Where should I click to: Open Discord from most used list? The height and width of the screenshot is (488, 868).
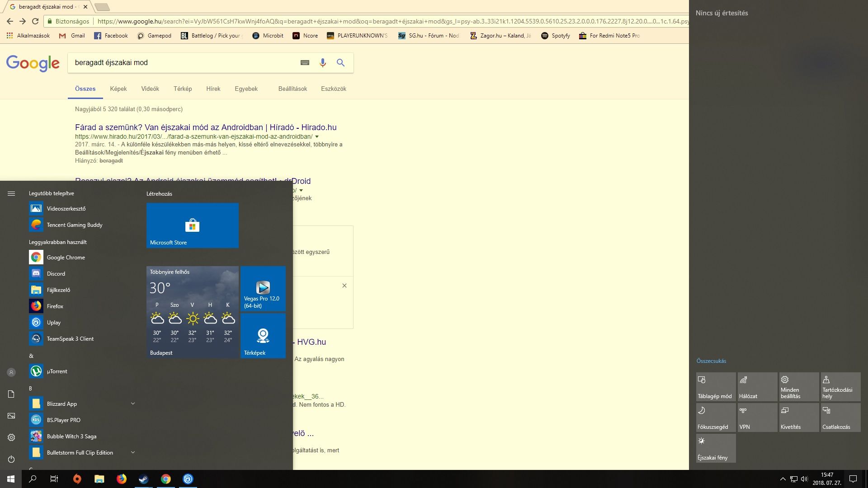[x=56, y=273]
